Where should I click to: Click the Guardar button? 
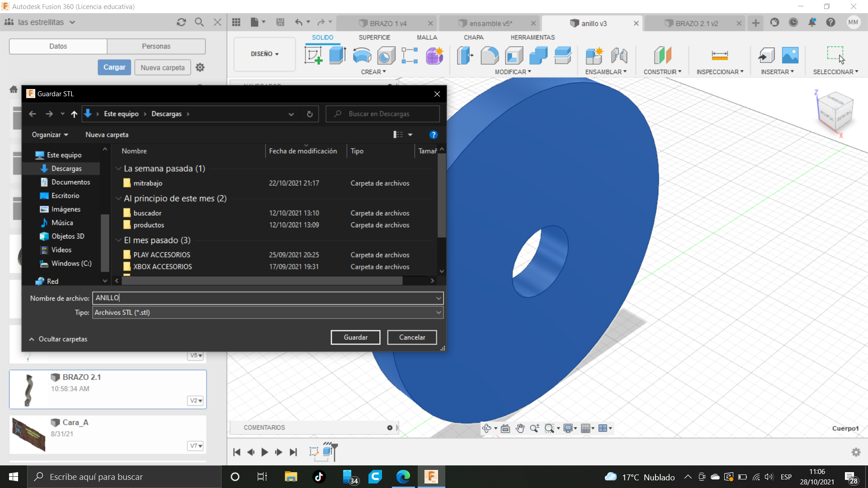[355, 338]
